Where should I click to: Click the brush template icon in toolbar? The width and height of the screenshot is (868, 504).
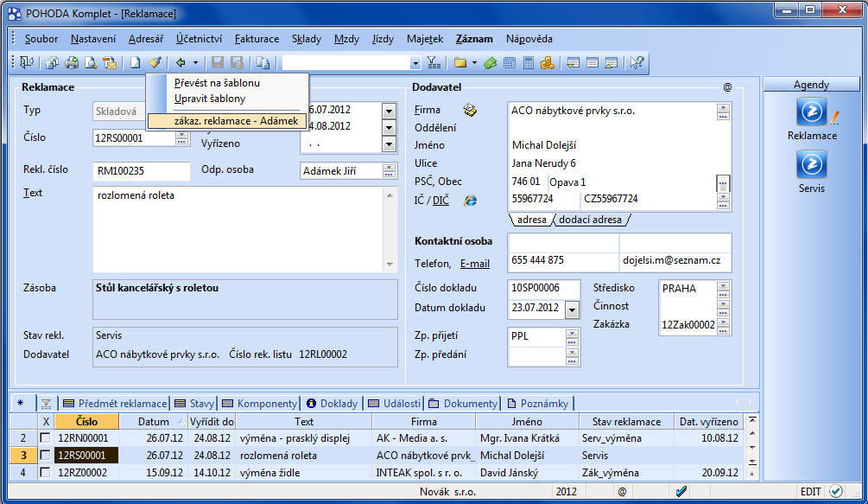pyautogui.click(x=155, y=62)
